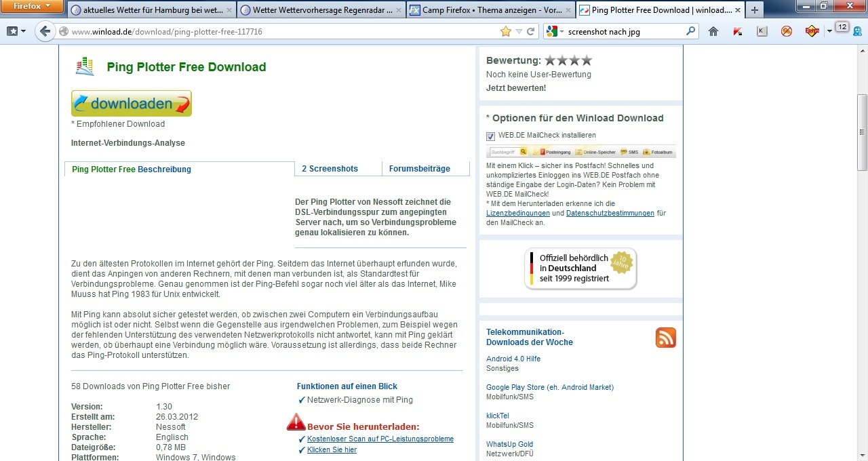868x461 pixels.
Task: Close the Camp Firefox tab
Action: click(x=568, y=11)
